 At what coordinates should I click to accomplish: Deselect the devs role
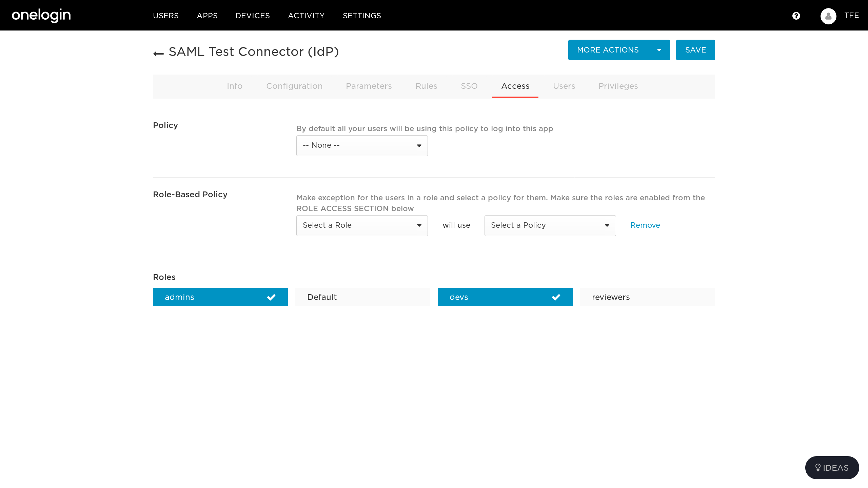point(505,297)
